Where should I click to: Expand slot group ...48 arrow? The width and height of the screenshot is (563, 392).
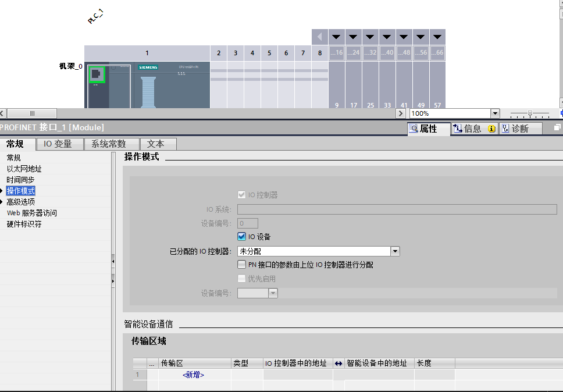point(404,37)
